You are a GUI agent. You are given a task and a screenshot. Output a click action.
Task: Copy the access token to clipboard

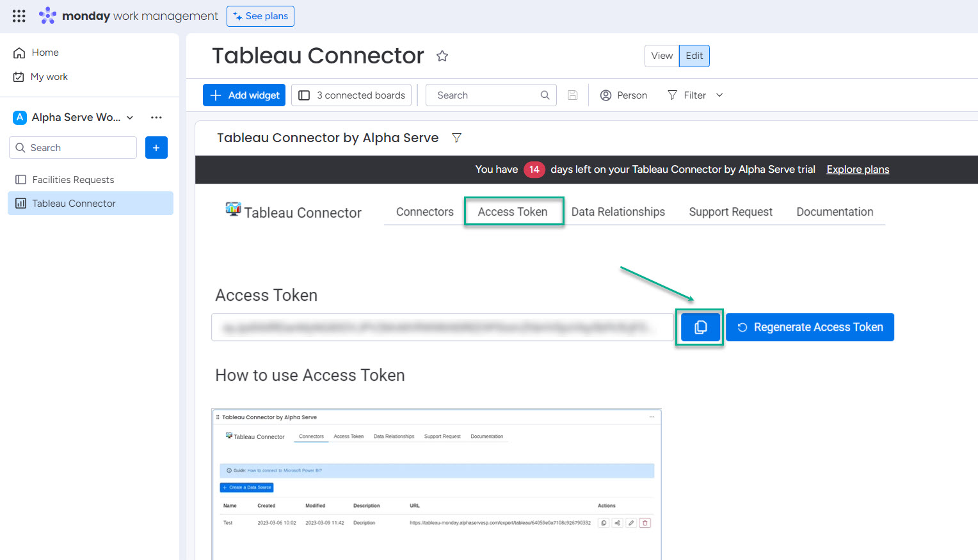(700, 327)
